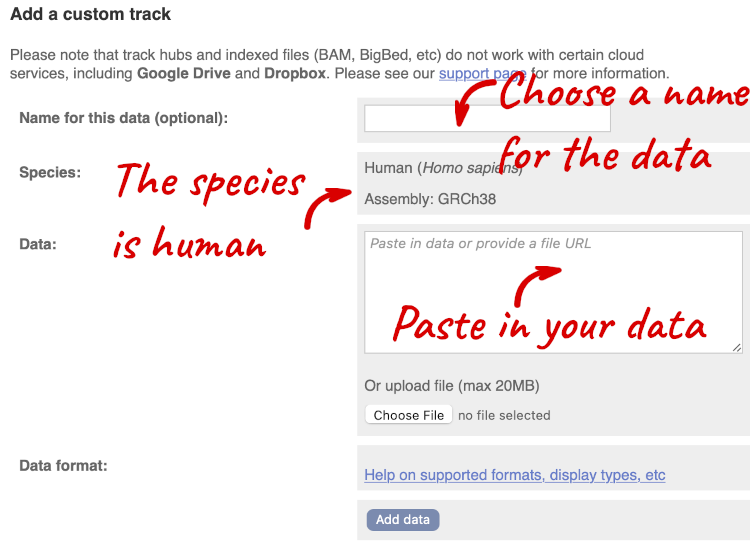The image size is (750, 542).
Task: Click the Data format label
Action: click(63, 465)
